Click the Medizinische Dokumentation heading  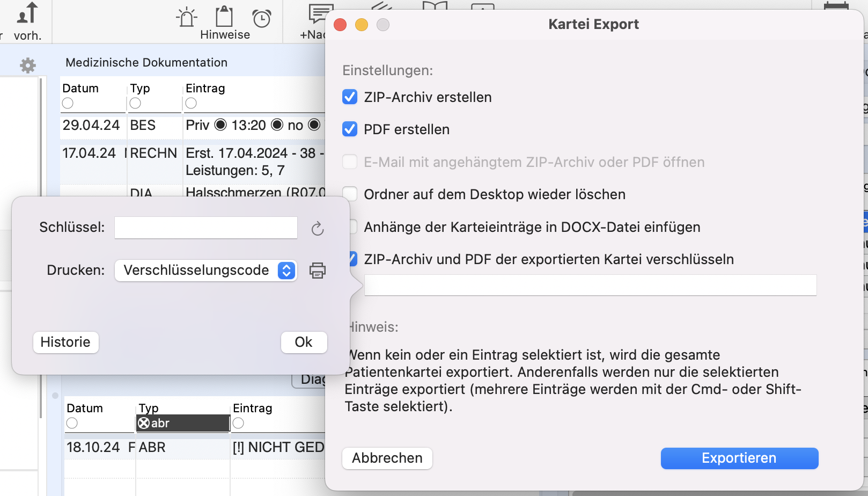(x=146, y=62)
